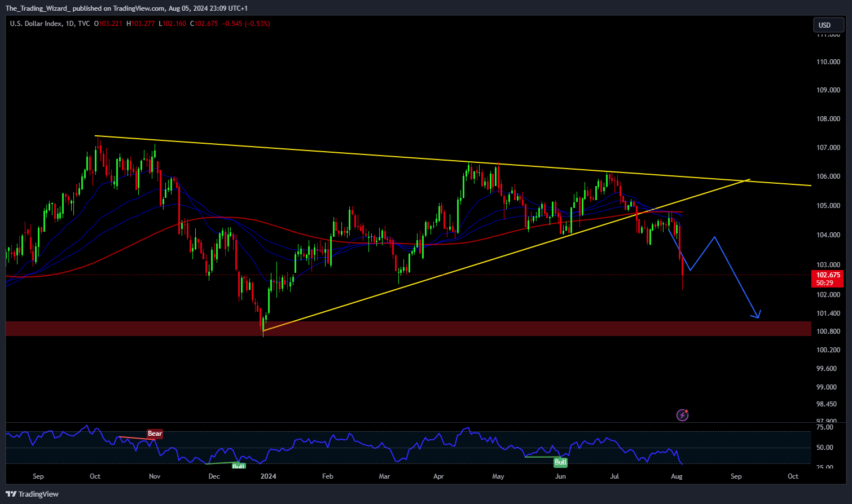Click the TVC source label in legend
The image size is (852, 504).
pos(84,24)
